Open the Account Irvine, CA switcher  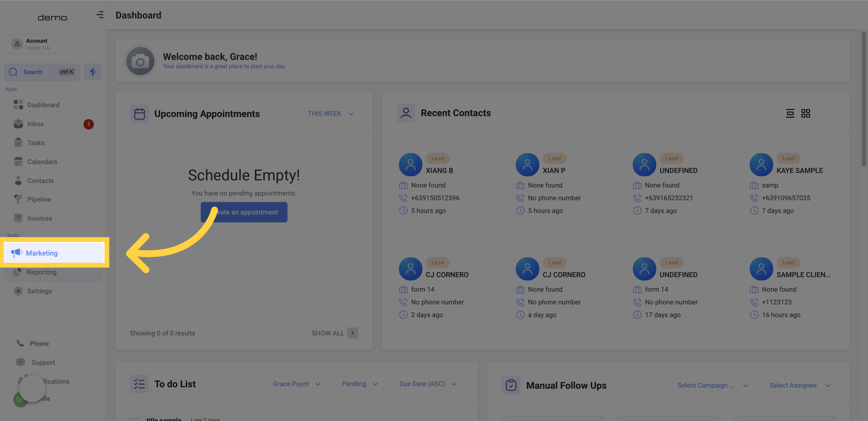(53, 44)
